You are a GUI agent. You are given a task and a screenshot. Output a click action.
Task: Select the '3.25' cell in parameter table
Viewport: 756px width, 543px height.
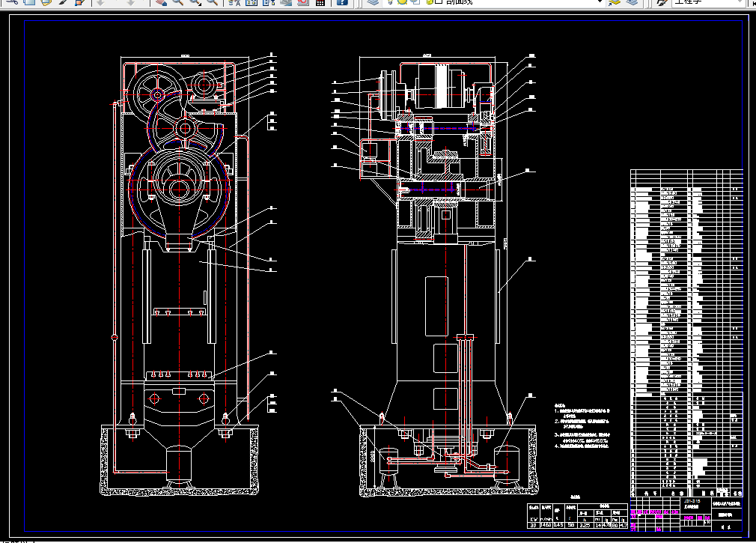(x=585, y=525)
